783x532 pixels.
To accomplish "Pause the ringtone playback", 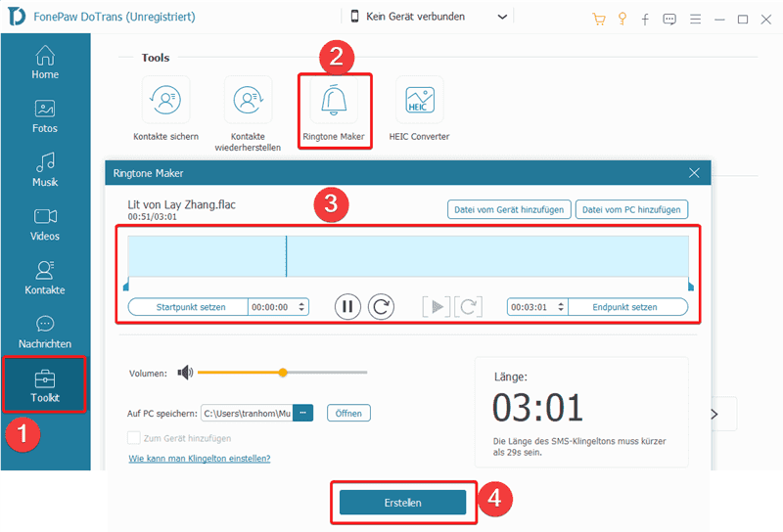I will tap(347, 306).
